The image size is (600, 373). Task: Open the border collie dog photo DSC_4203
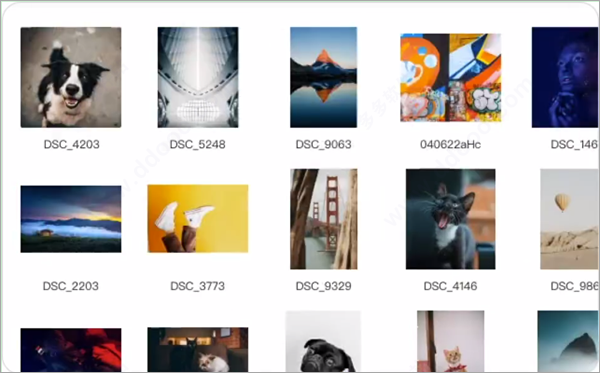71,77
